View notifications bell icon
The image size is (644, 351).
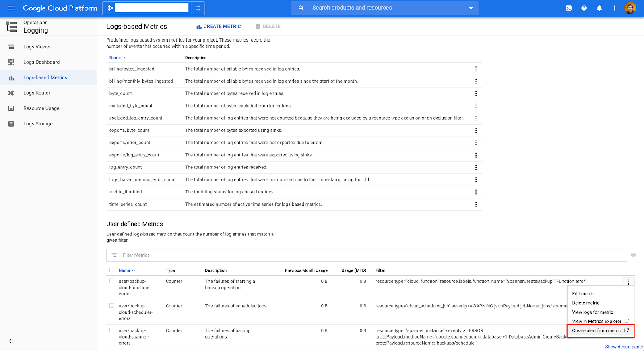pyautogui.click(x=599, y=8)
